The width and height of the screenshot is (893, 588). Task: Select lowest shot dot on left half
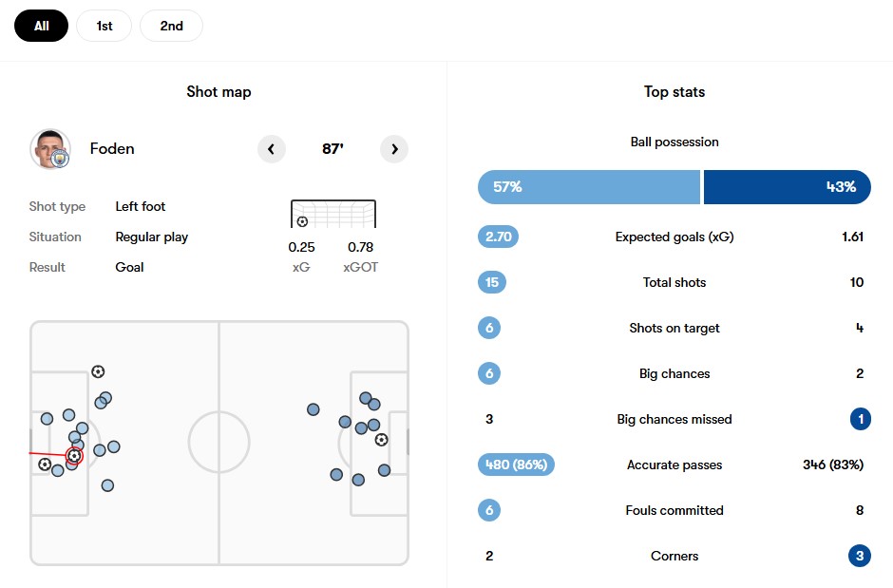(x=107, y=485)
